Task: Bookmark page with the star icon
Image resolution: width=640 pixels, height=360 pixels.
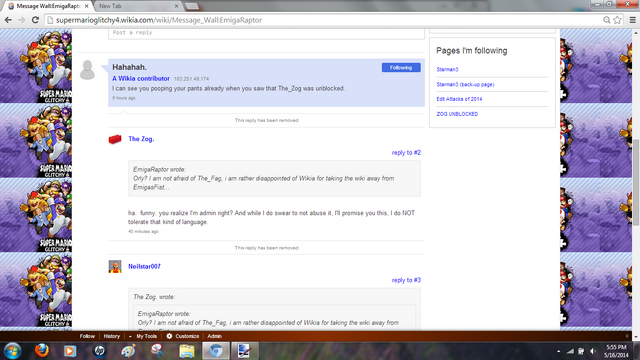Action: pos(618,20)
